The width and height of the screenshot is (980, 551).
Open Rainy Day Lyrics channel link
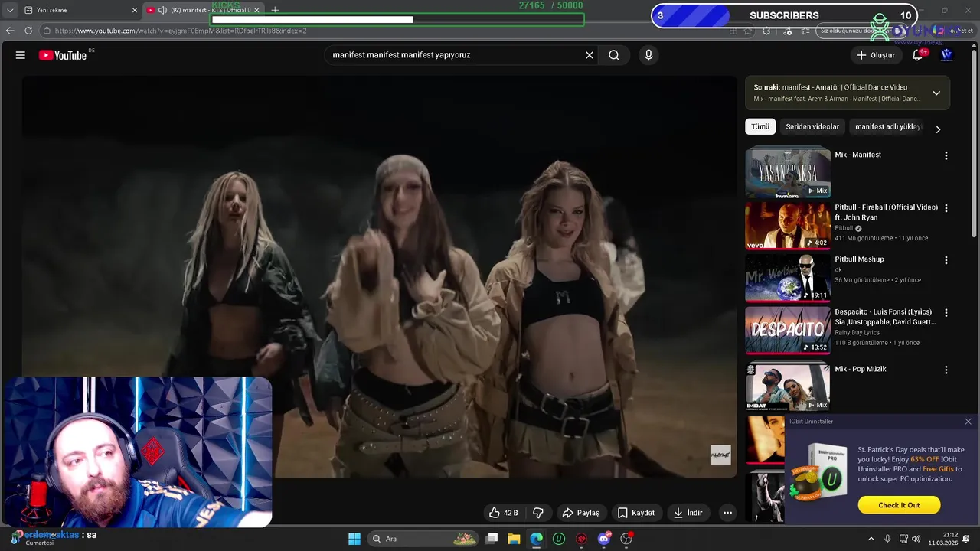point(857,333)
